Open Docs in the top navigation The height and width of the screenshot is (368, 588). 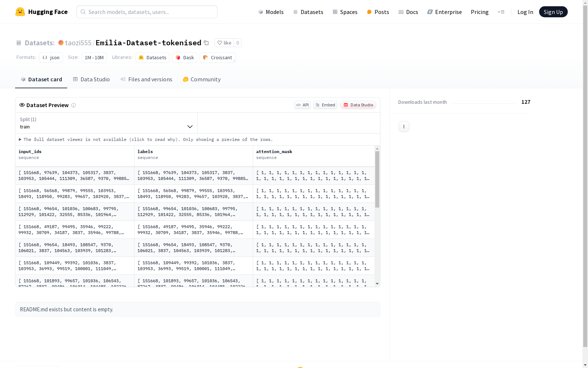[408, 12]
